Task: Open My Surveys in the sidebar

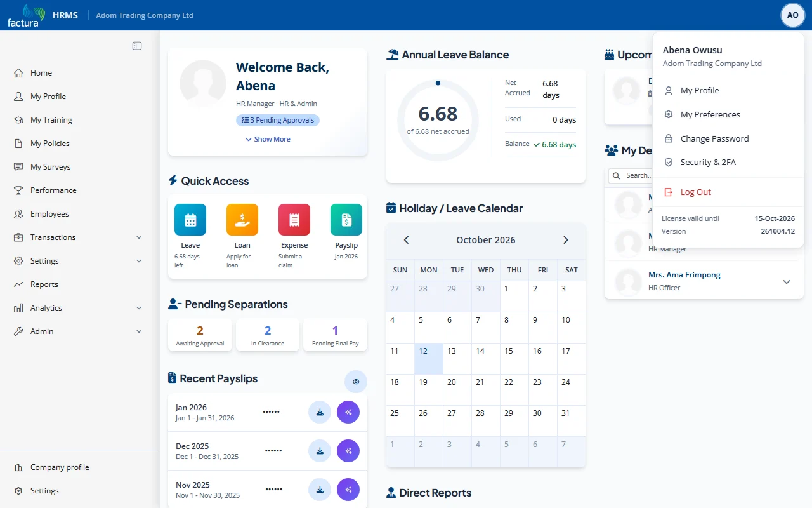Action: click(80, 167)
